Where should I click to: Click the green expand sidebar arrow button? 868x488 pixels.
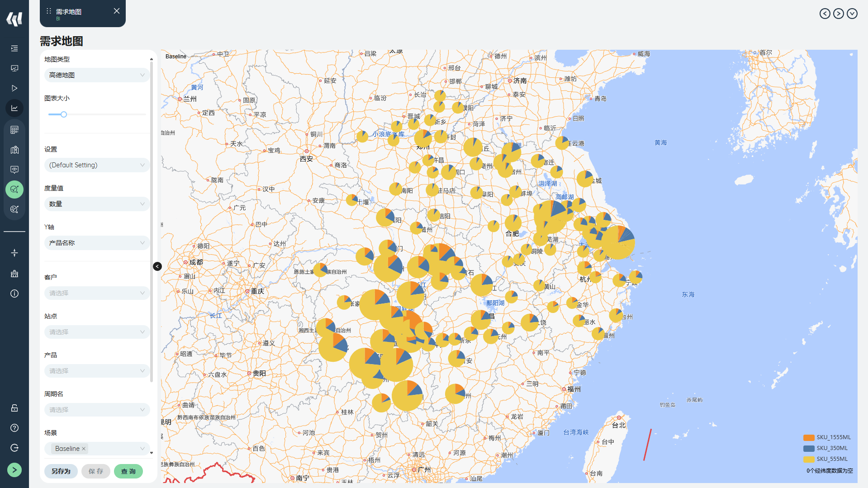14,470
